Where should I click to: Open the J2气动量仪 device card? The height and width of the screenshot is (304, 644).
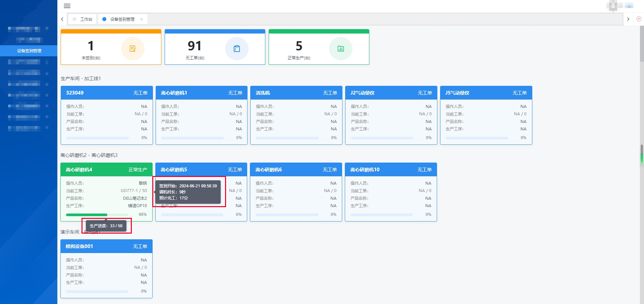[391, 116]
